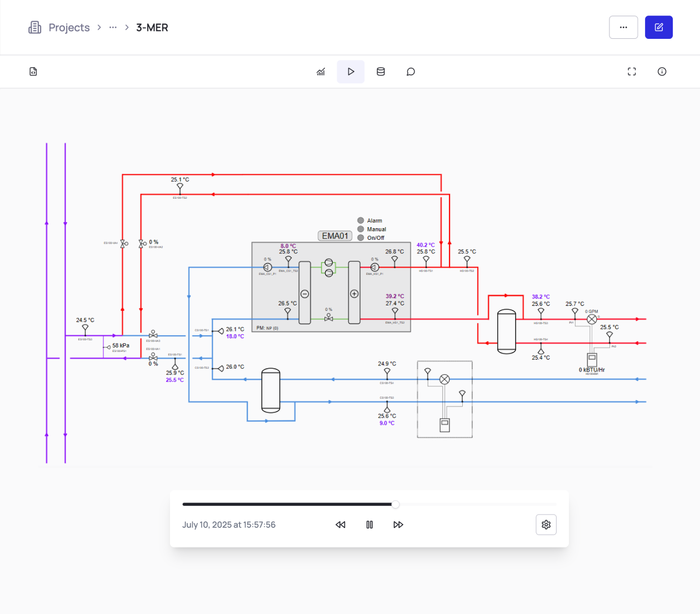The width and height of the screenshot is (700, 614).
Task: Click the EMA01 unit label
Action: pyautogui.click(x=335, y=236)
